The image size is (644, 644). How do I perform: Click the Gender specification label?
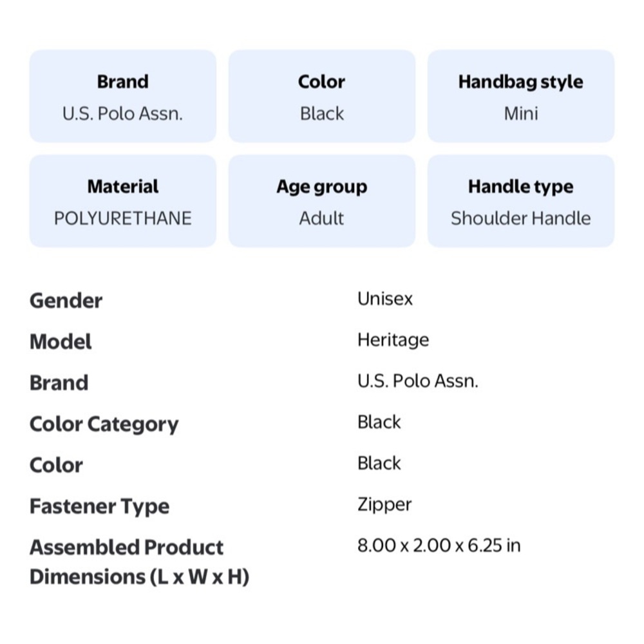(66, 301)
